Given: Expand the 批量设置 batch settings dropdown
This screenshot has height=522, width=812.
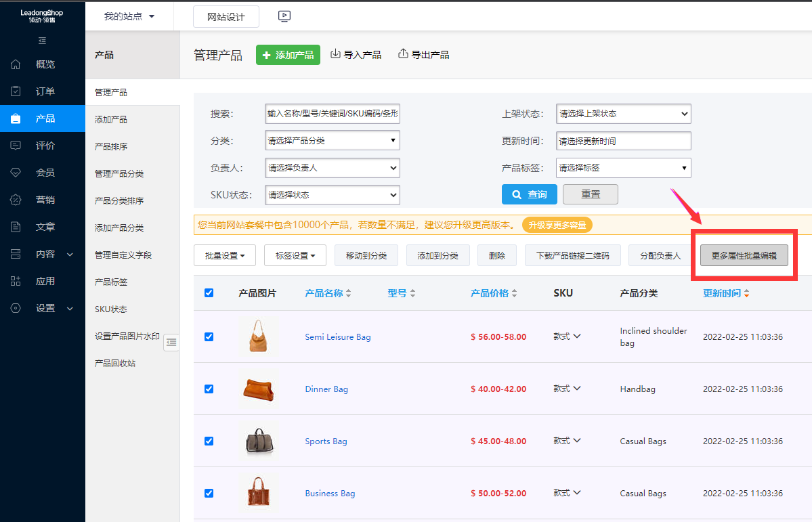Looking at the screenshot, I should click(224, 255).
